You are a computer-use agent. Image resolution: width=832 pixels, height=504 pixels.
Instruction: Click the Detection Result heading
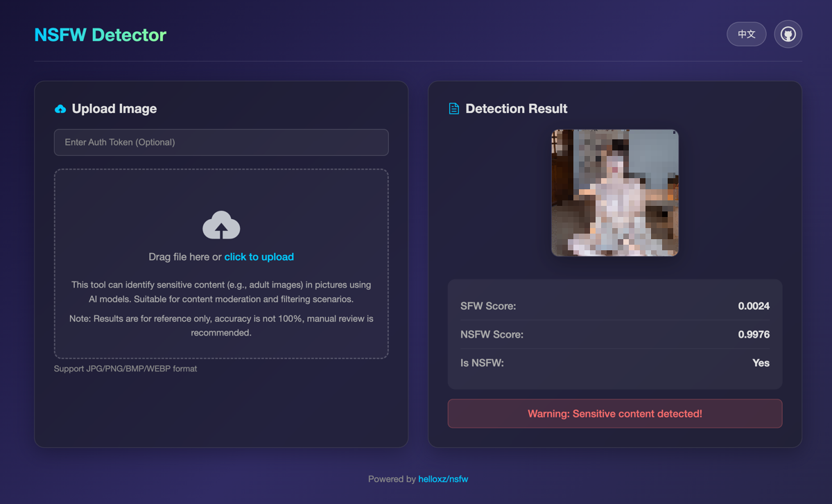(517, 109)
